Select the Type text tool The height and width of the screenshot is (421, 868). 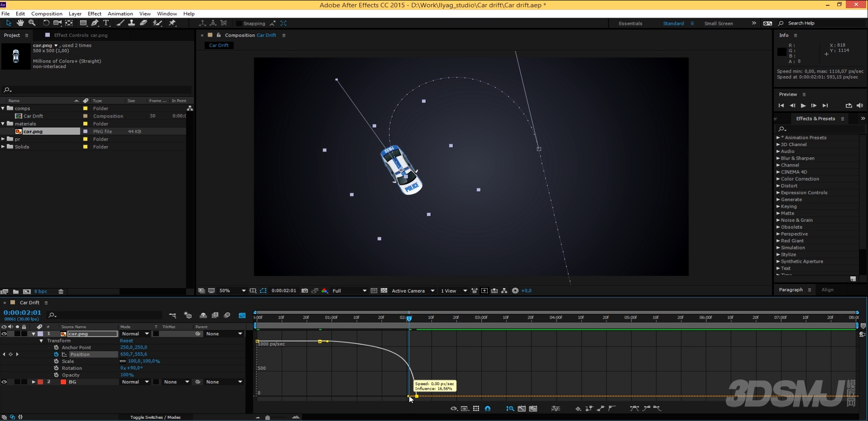click(106, 23)
